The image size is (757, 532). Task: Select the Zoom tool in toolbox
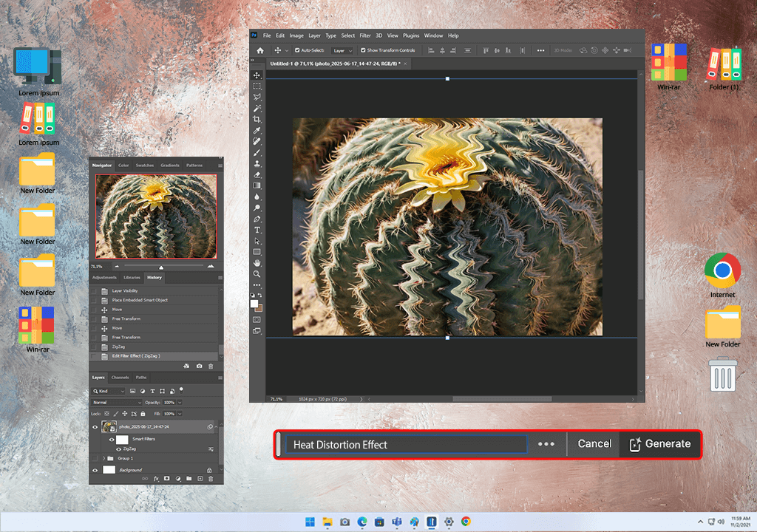(x=257, y=274)
